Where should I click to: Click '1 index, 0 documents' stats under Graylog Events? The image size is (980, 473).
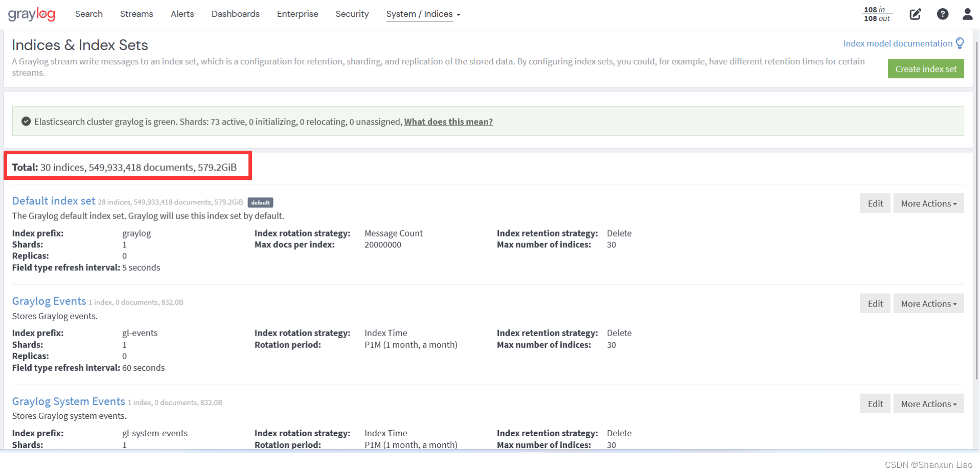(136, 302)
